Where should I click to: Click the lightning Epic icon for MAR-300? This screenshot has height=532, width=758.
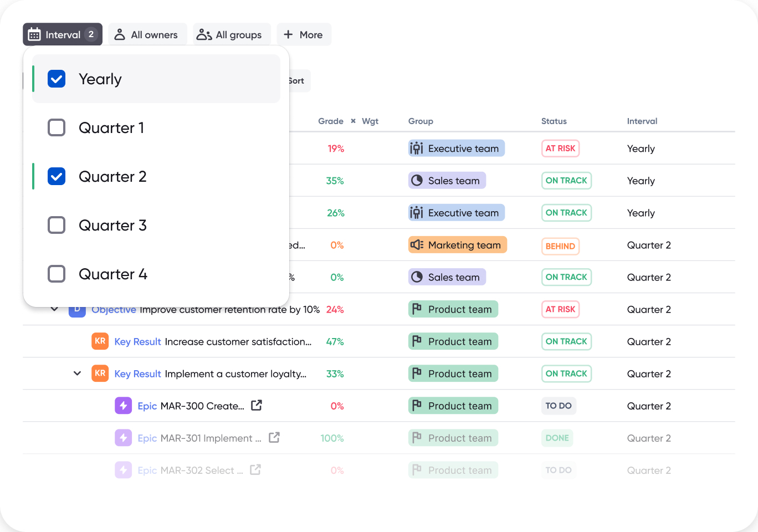click(123, 405)
